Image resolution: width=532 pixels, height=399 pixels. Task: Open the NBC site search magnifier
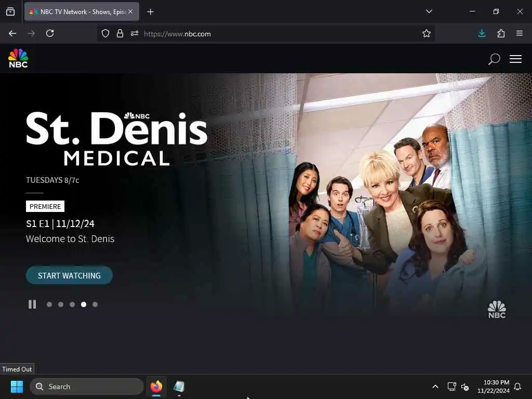(494, 59)
